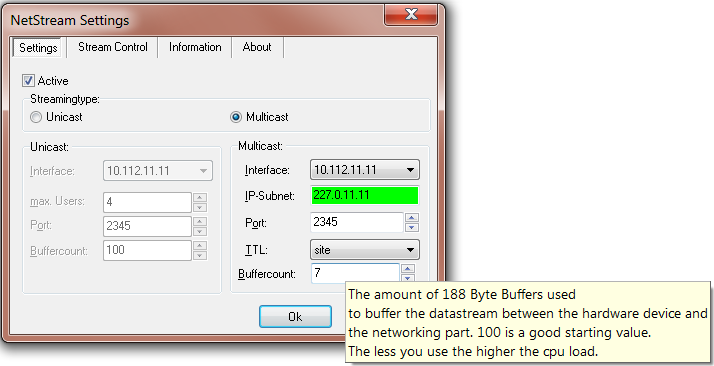
Task: Increase the Multicast Buffercount value
Action: click(x=408, y=269)
